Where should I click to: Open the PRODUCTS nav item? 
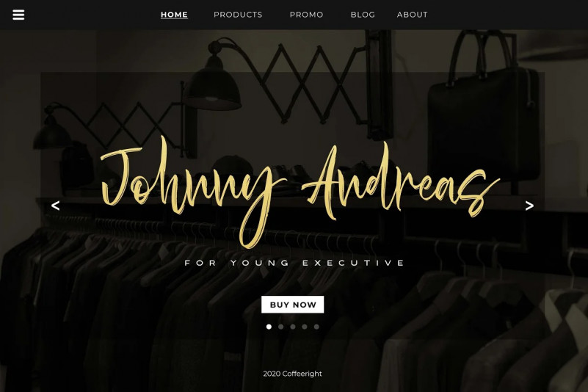[x=238, y=15]
